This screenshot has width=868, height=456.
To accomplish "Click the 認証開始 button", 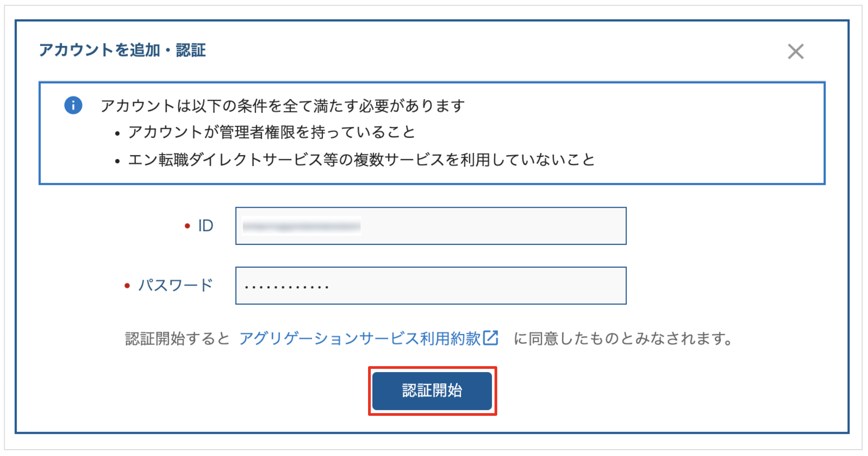I will coord(432,391).
